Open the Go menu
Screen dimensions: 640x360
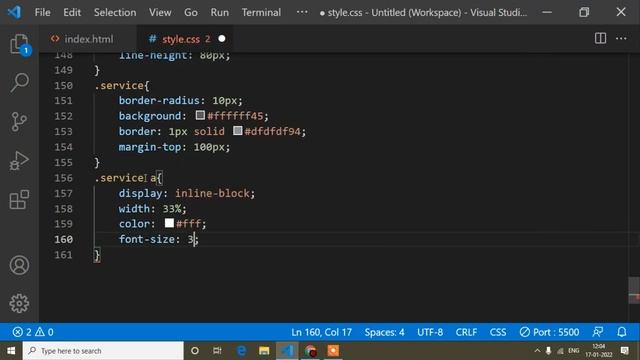[191, 12]
